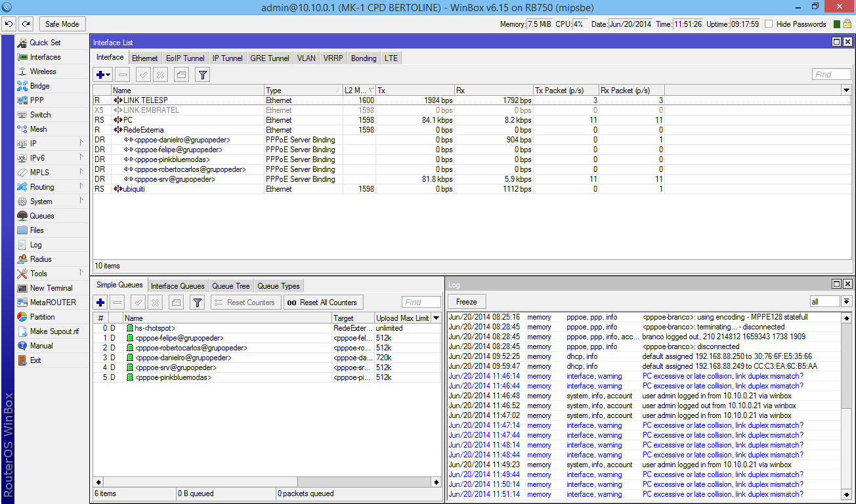The image size is (856, 504).
Task: Click Reset All Counters button
Action: [322, 303]
